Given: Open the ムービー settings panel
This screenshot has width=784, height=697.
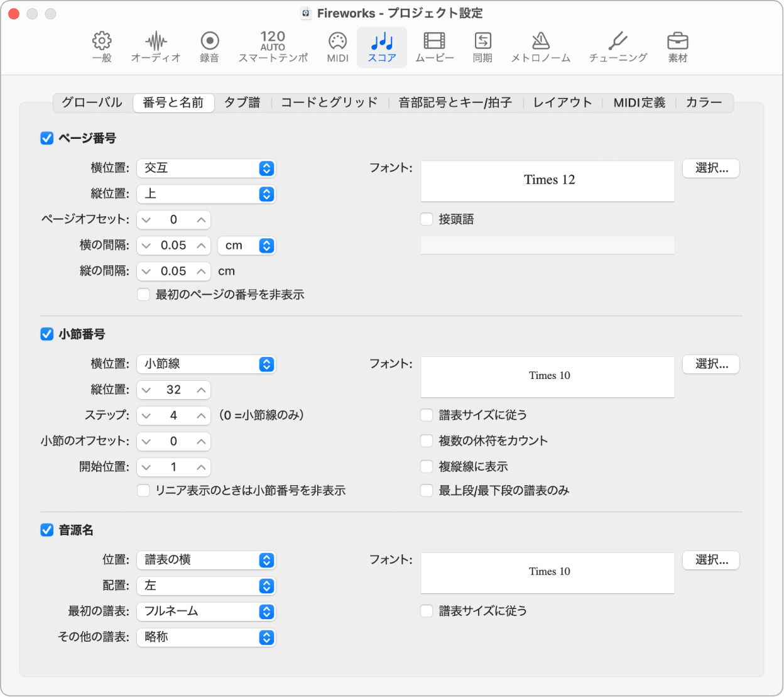Looking at the screenshot, I should click(434, 46).
